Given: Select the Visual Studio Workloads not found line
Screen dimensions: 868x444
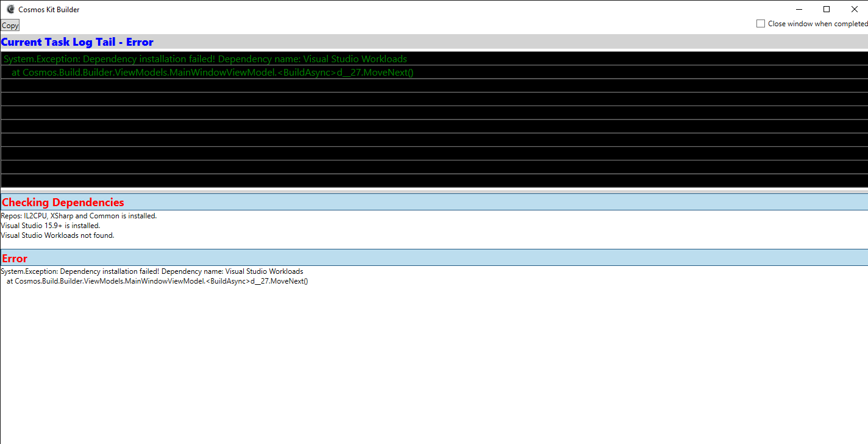Looking at the screenshot, I should 57,235.
